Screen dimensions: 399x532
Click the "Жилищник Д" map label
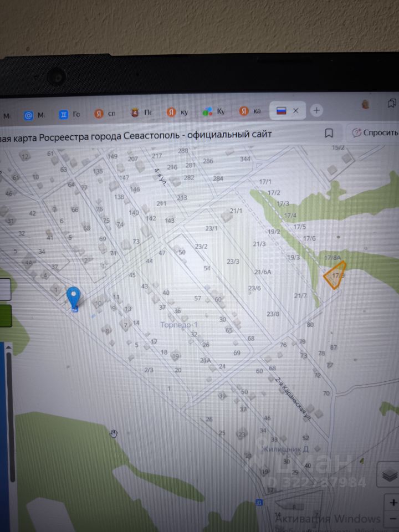(286, 449)
